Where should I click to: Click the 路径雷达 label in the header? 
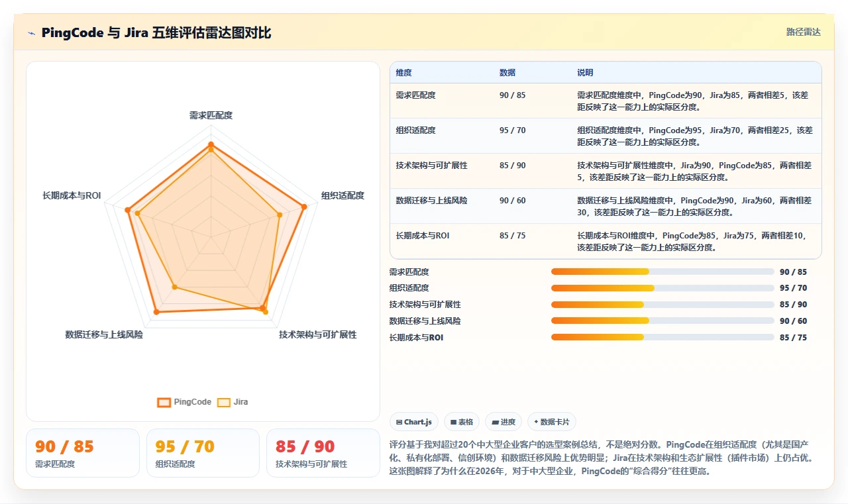tap(804, 32)
